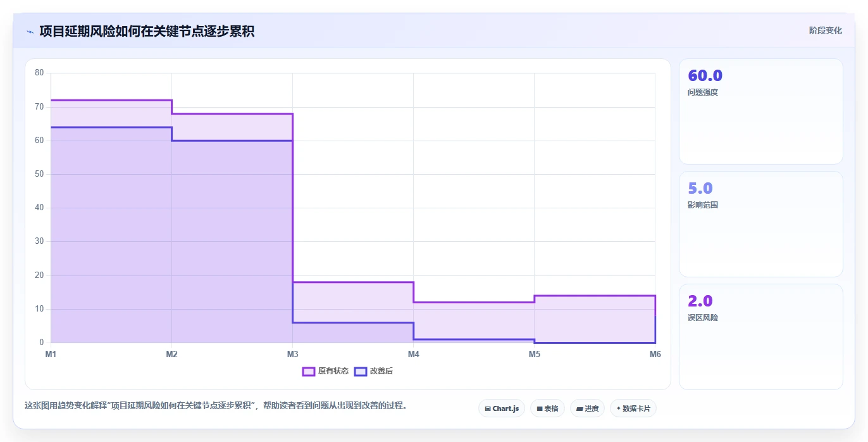The image size is (868, 442).
Task: Click the Chart.js tag chip
Action: coord(502,408)
